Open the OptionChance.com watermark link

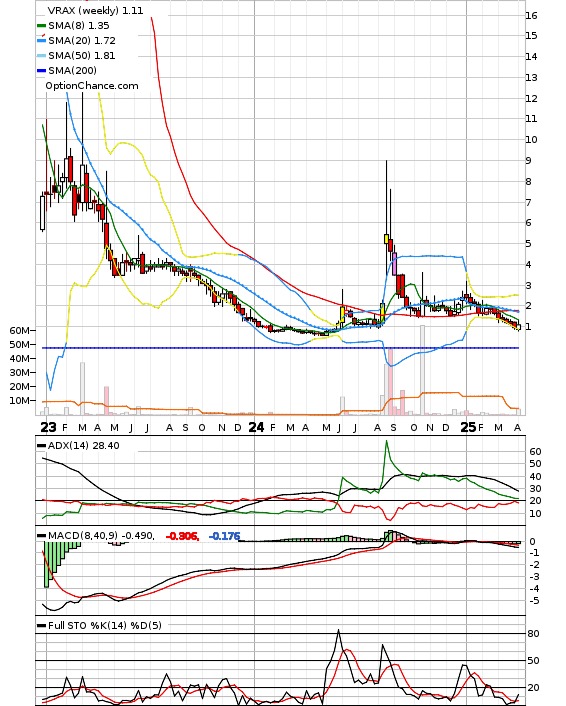point(92,86)
